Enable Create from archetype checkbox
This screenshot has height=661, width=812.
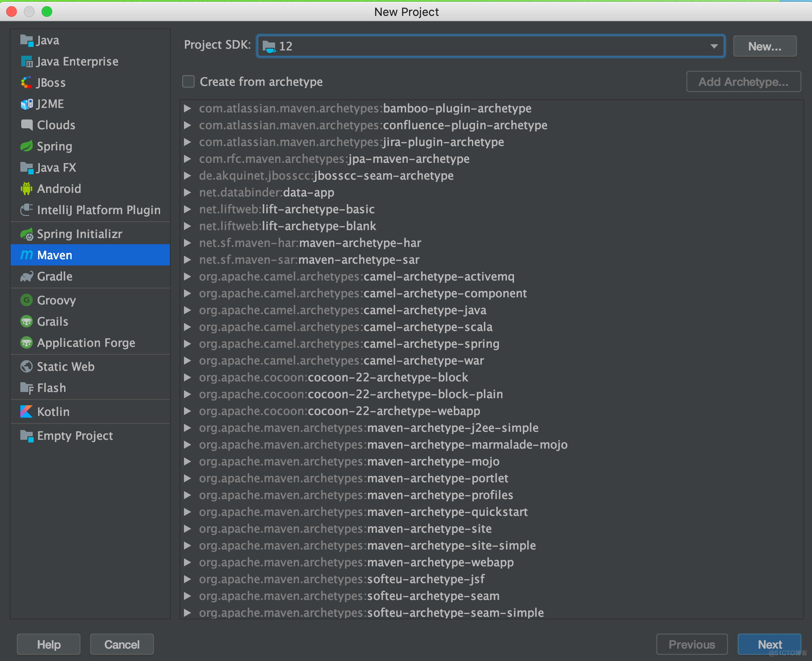[188, 81]
